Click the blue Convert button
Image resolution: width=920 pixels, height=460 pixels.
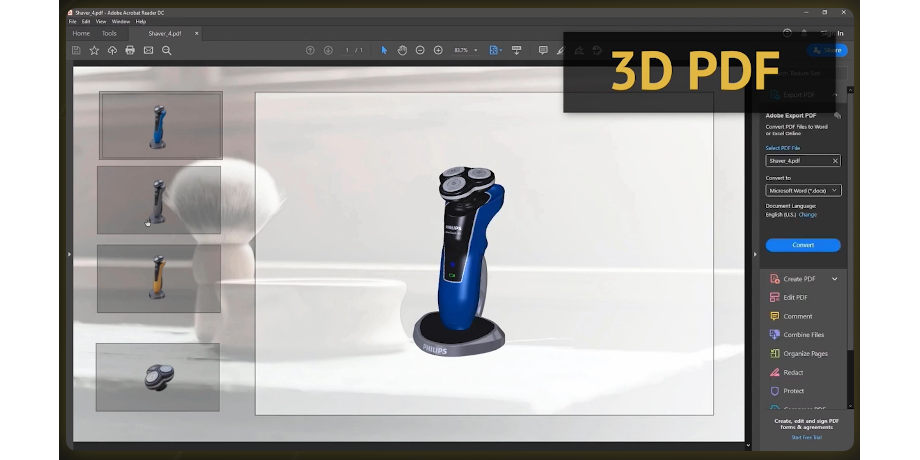pos(803,245)
